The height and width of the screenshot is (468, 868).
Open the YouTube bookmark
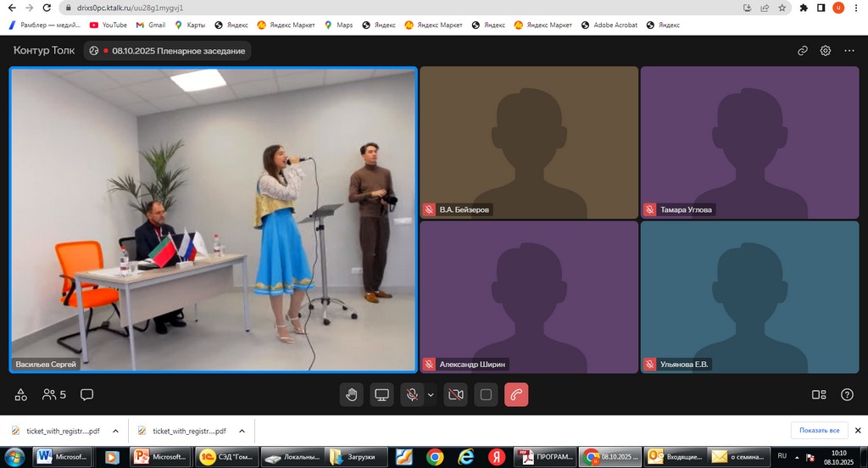[108, 25]
